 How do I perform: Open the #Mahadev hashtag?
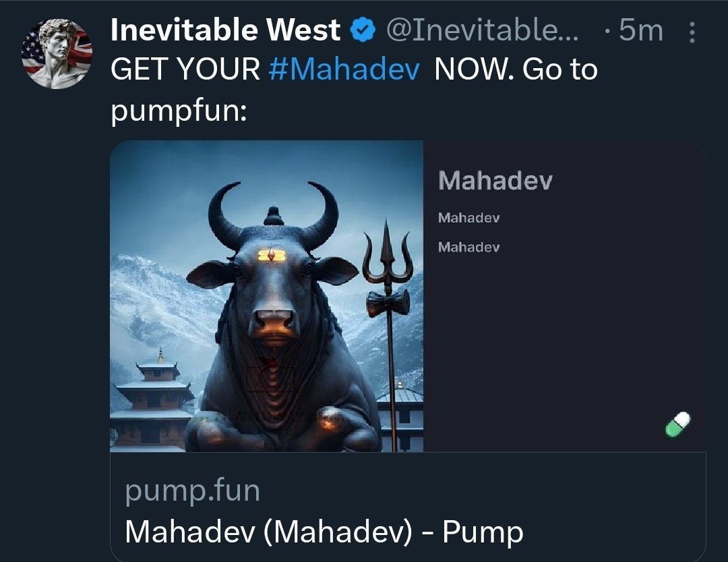point(344,69)
